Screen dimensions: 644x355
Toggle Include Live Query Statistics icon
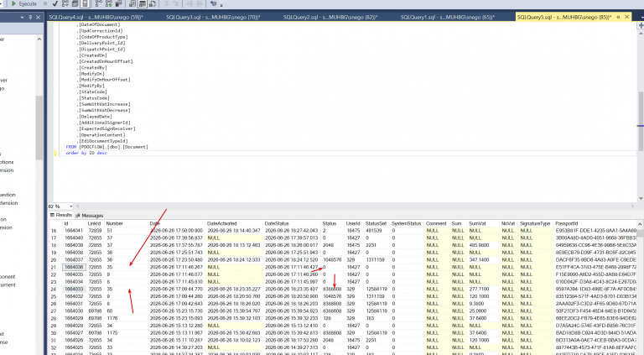click(108, 3)
